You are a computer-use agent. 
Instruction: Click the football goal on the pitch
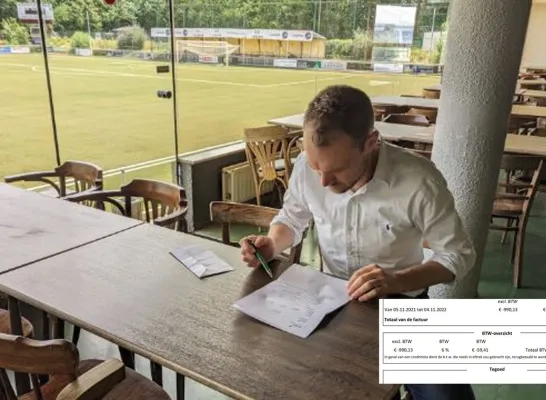[x=206, y=52]
